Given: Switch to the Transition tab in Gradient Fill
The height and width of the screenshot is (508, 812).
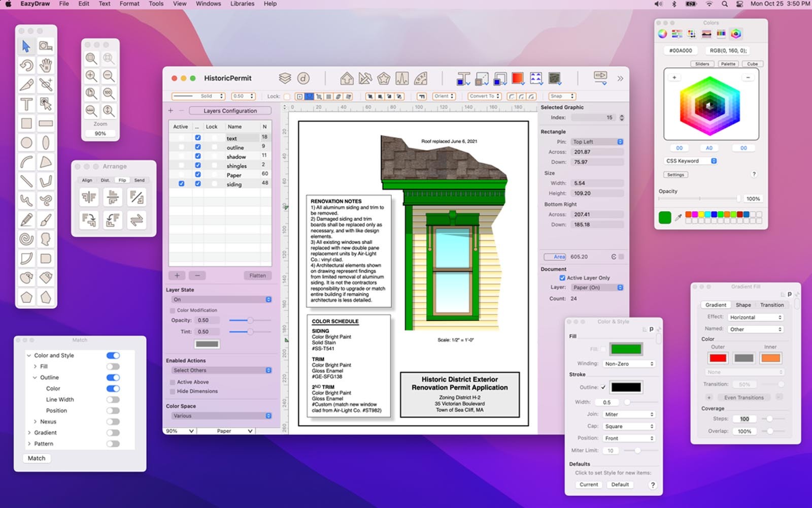Looking at the screenshot, I should pos(772,305).
